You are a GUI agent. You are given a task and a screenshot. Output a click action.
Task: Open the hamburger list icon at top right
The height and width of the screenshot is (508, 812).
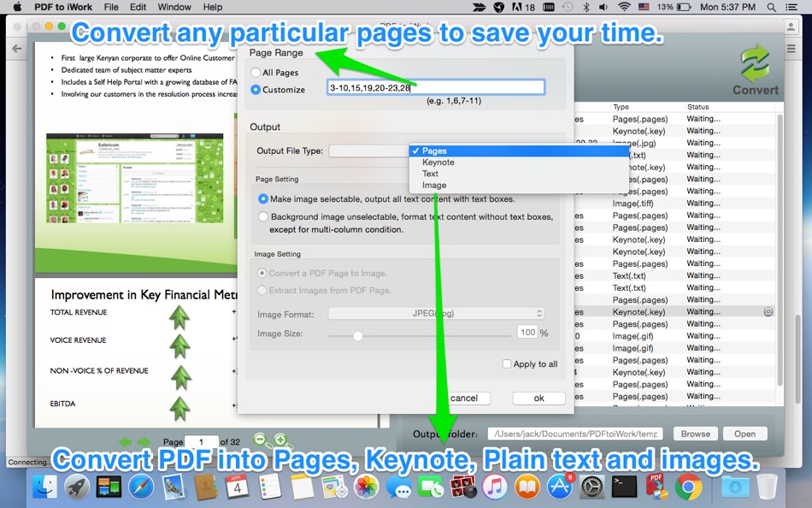(791, 49)
